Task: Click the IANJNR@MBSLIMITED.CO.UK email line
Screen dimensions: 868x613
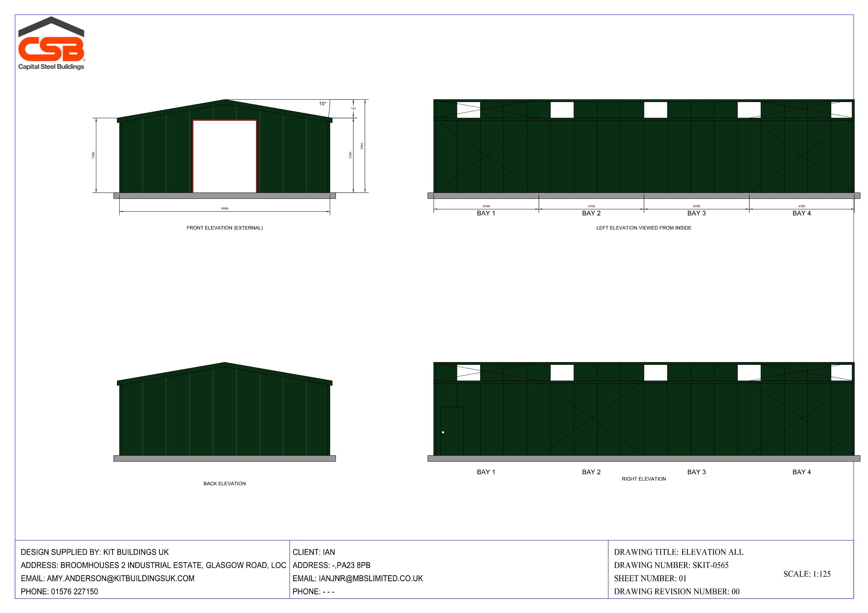Action: 358,579
